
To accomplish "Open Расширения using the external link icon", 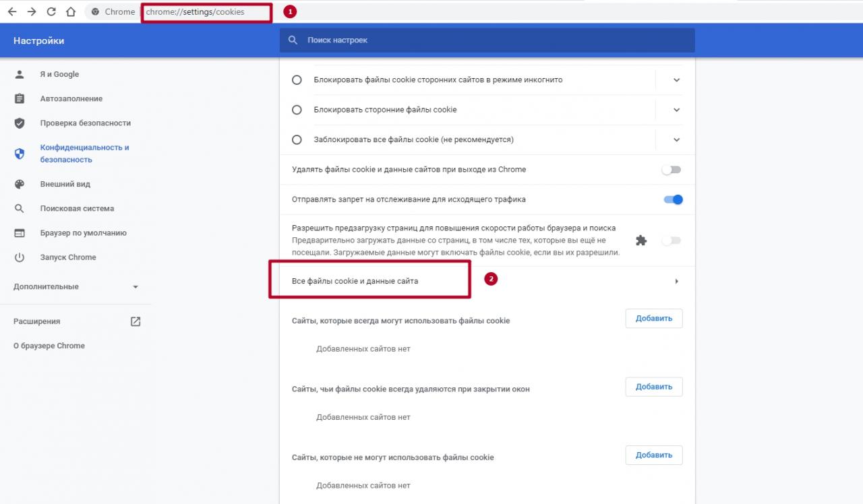I will 135,321.
